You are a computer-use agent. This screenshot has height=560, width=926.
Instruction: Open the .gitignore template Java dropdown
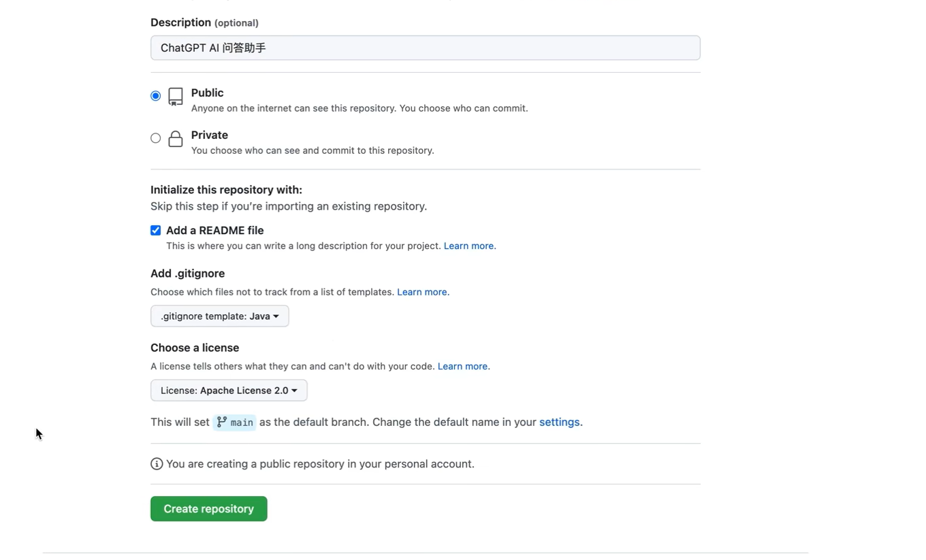219,316
